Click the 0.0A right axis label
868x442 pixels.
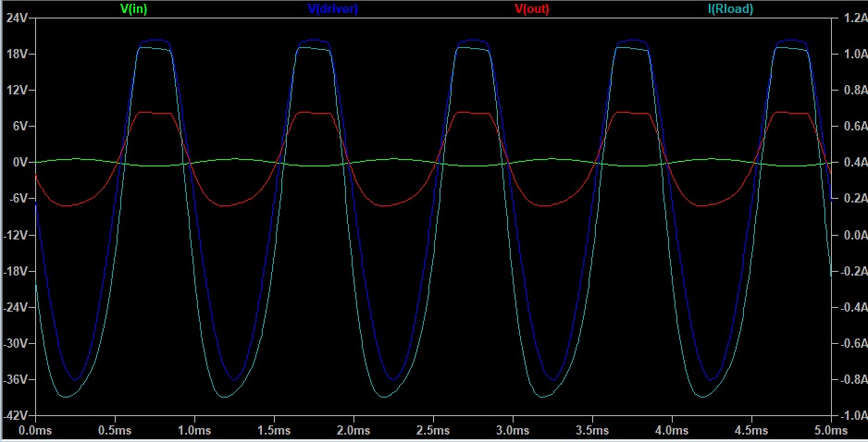pyautogui.click(x=855, y=235)
